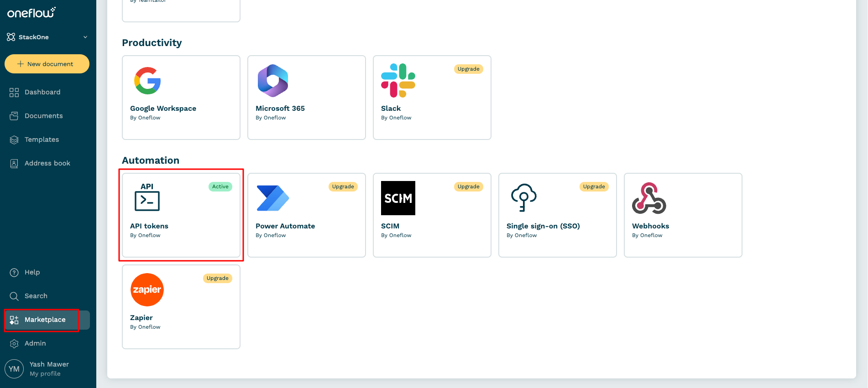
Task: Open the Google Workspace integration card
Action: (181, 98)
